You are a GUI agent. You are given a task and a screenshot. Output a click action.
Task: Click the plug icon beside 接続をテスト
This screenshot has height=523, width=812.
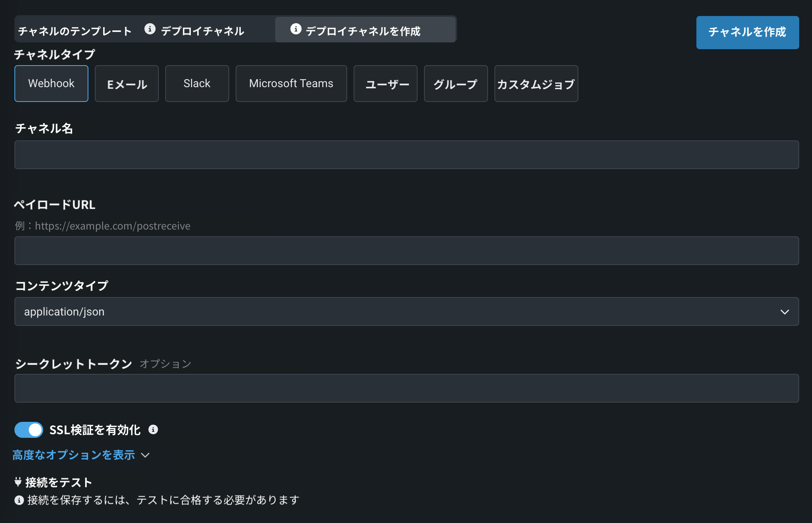click(18, 482)
